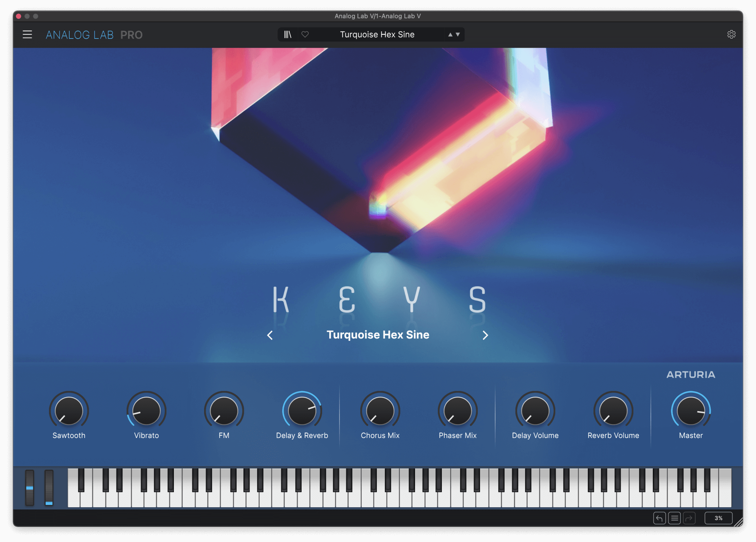Click the Vibrato knob
The width and height of the screenshot is (756, 542).
(146, 411)
